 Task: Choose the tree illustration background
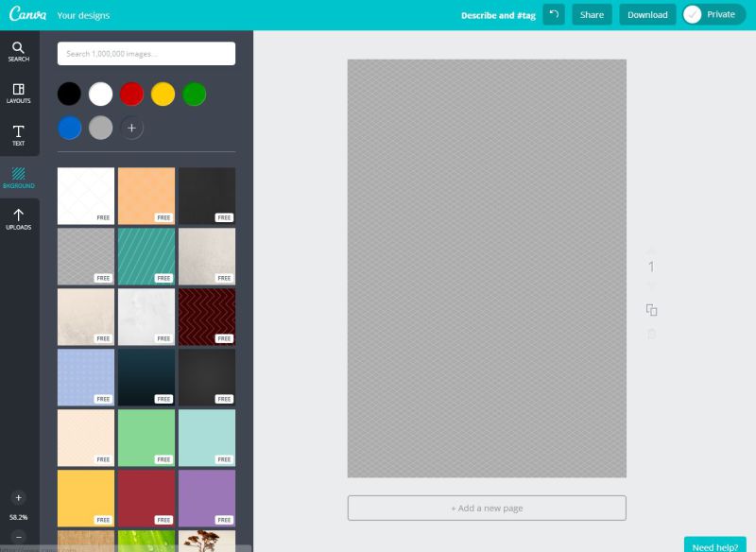[207, 541]
